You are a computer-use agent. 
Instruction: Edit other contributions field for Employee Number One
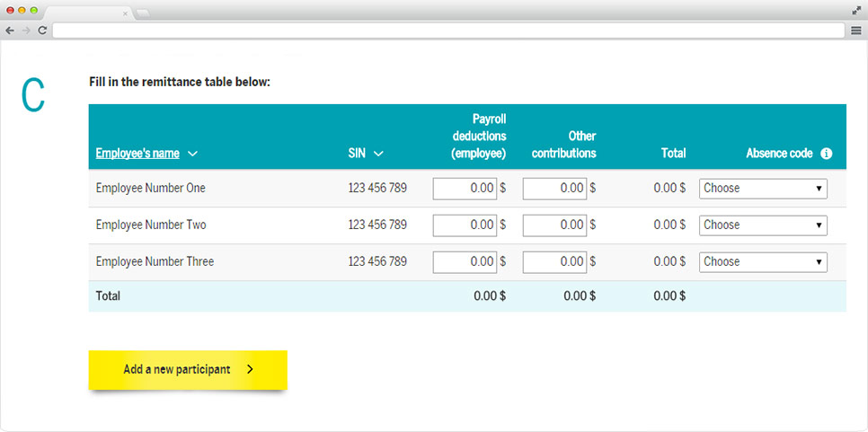pyautogui.click(x=554, y=188)
